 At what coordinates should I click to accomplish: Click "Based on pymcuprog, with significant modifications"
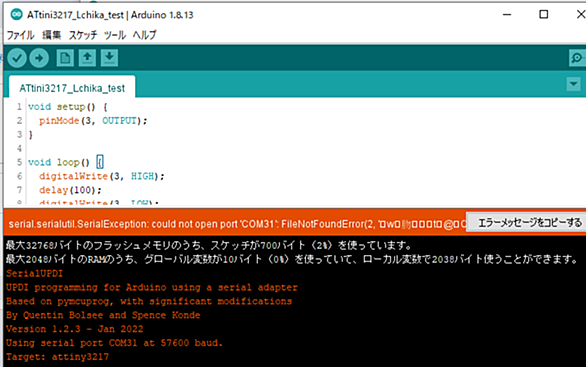[x=149, y=301]
